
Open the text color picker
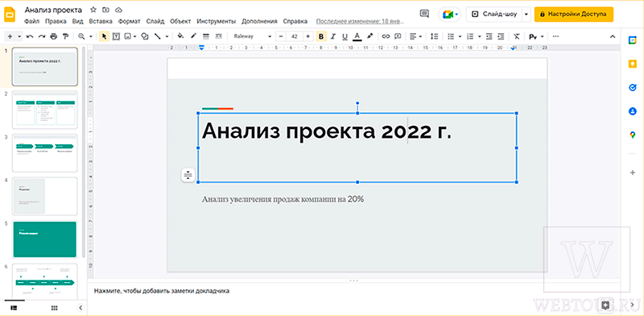[x=357, y=36]
